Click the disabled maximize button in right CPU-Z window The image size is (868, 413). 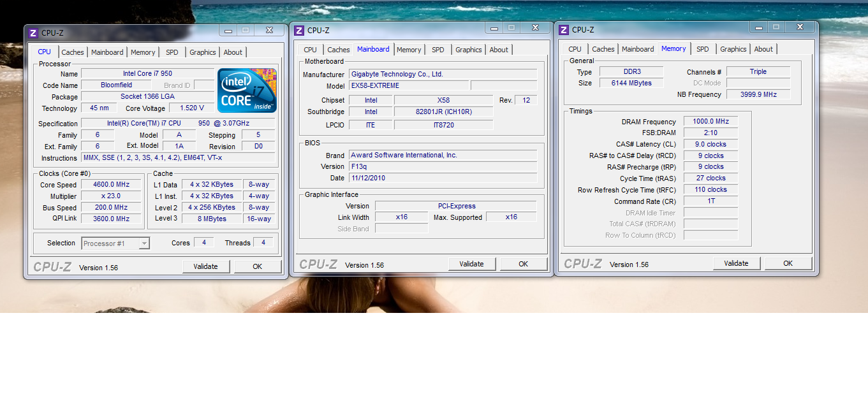[776, 27]
